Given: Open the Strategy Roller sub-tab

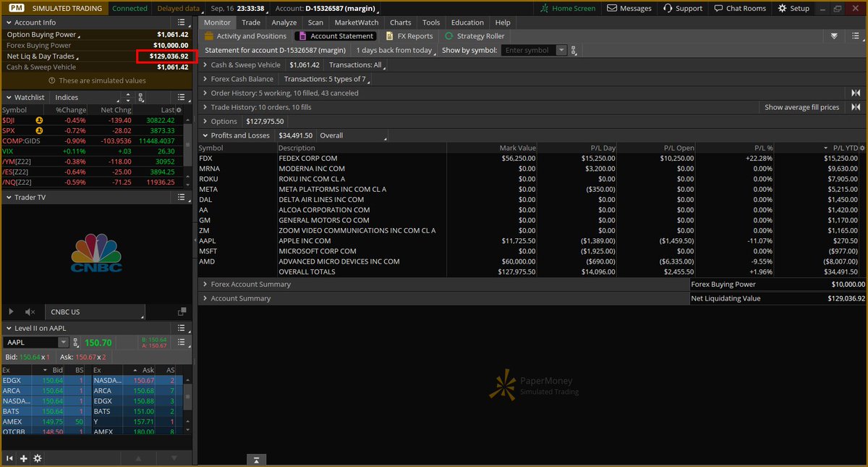Looking at the screenshot, I should 475,35.
